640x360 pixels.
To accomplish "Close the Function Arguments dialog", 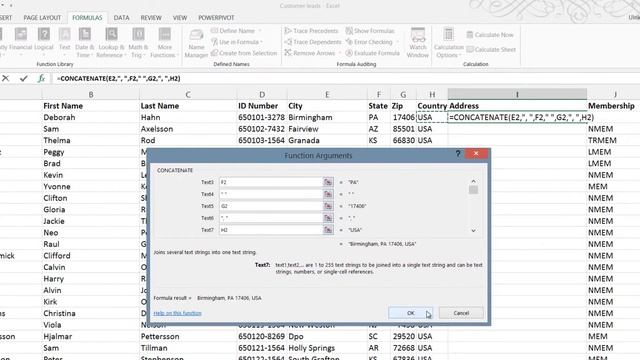I will [476, 153].
